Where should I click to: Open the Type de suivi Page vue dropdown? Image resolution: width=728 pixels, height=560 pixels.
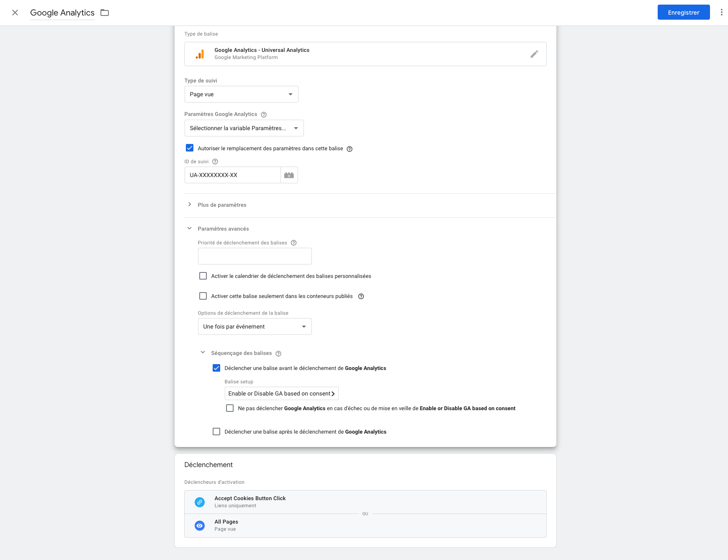[242, 94]
